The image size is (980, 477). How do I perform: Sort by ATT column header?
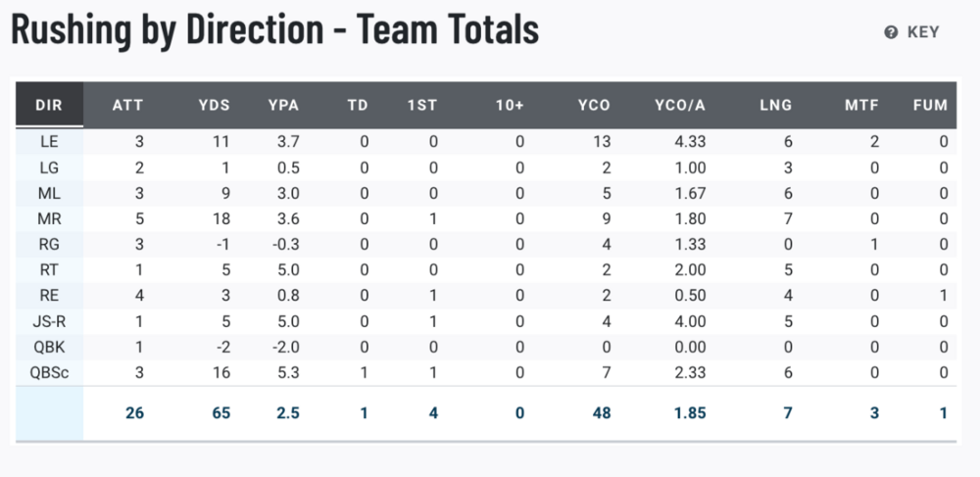click(127, 105)
